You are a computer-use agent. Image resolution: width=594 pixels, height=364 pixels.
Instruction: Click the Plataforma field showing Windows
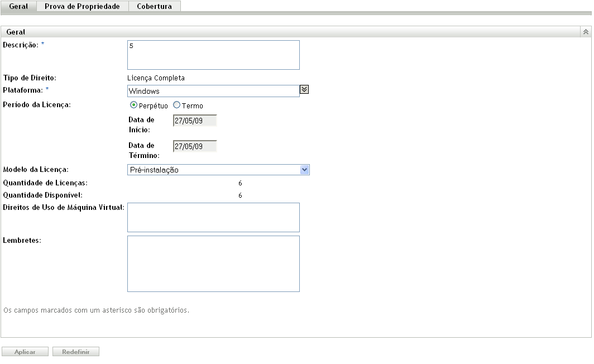pos(213,91)
